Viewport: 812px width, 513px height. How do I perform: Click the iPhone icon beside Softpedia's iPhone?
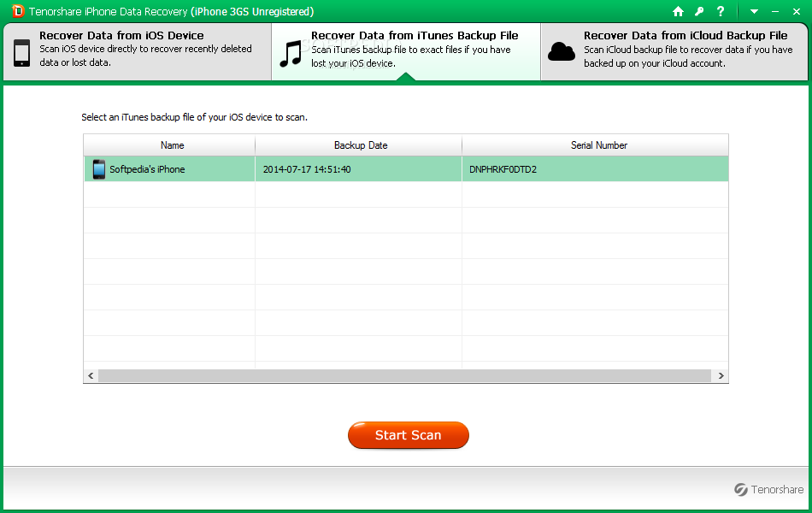tap(99, 169)
